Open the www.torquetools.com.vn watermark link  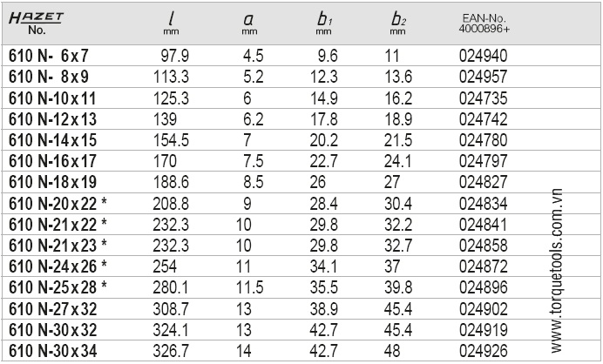(x=556, y=271)
